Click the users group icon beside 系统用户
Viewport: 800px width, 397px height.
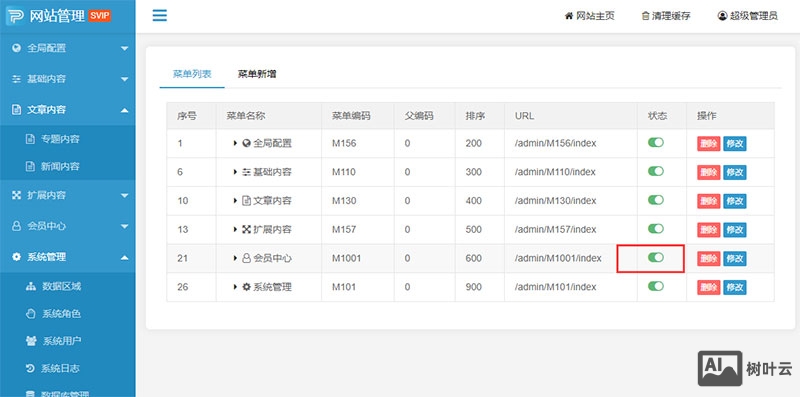click(31, 341)
